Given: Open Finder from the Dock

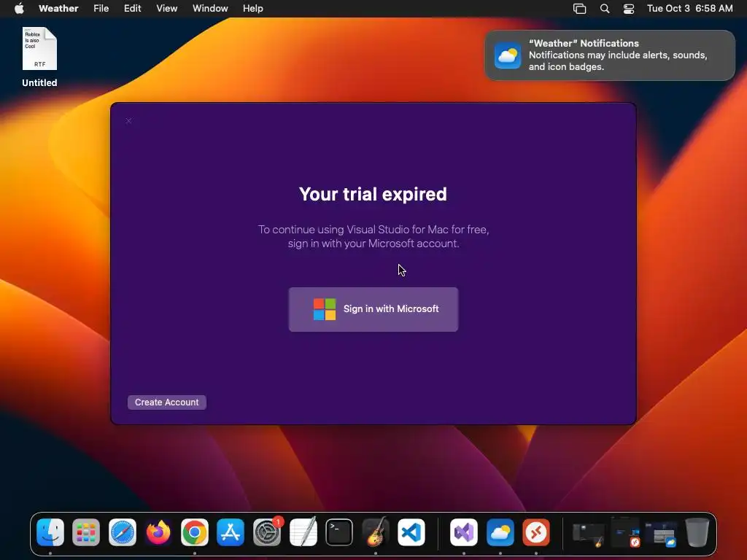Looking at the screenshot, I should pyautogui.click(x=50, y=532).
